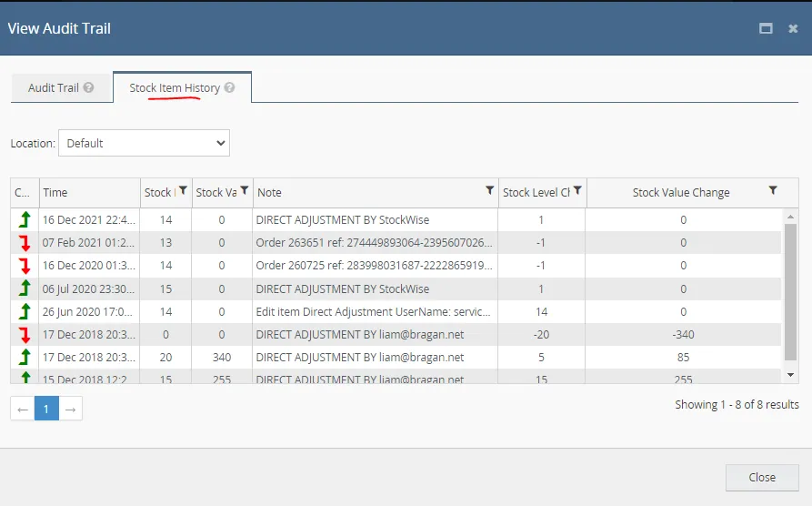Click stock value change -340 cell

(683, 334)
